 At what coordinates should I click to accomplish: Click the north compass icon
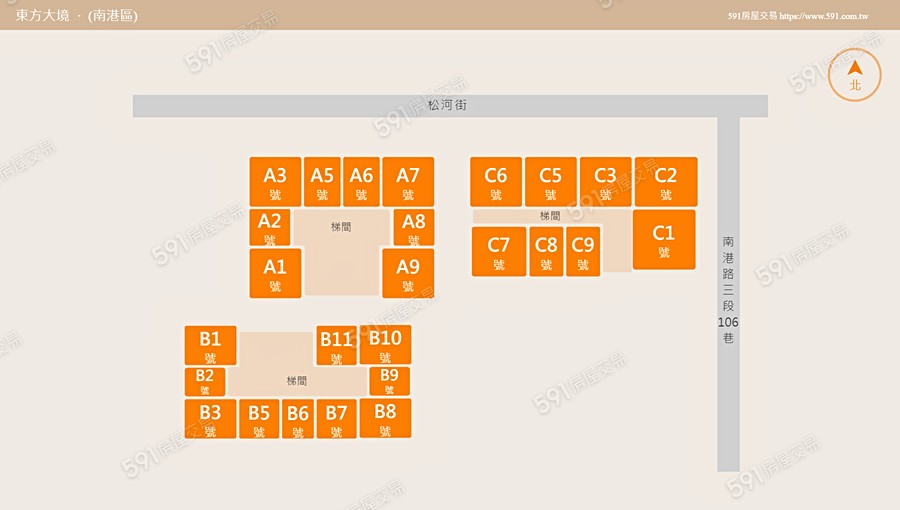[855, 75]
